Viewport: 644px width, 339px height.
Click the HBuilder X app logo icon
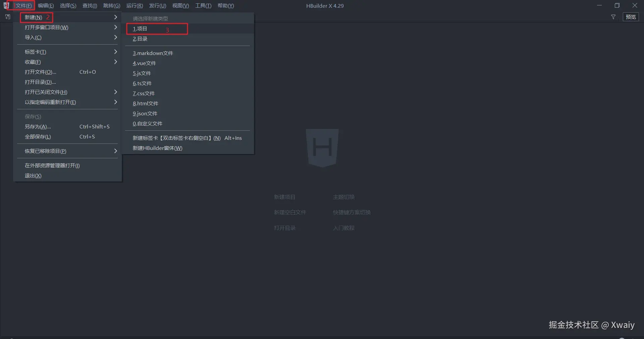pyautogui.click(x=6, y=5)
